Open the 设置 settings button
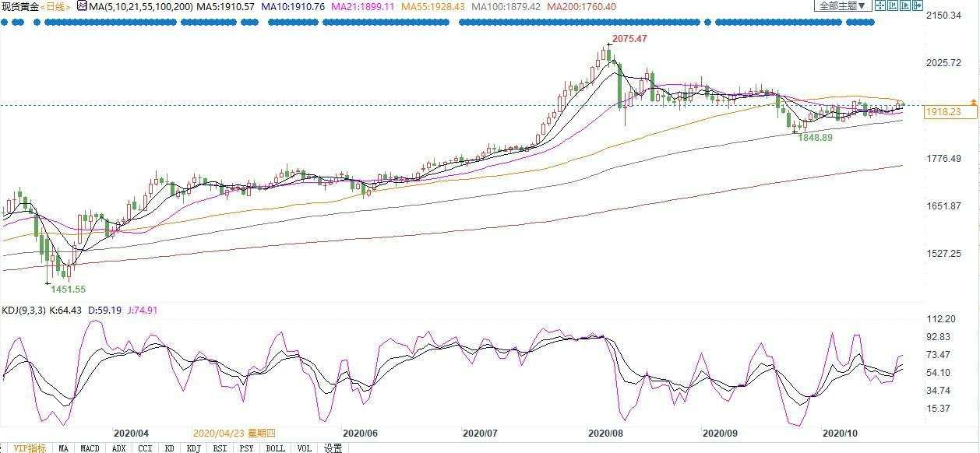The height and width of the screenshot is (453, 980). 333,448
